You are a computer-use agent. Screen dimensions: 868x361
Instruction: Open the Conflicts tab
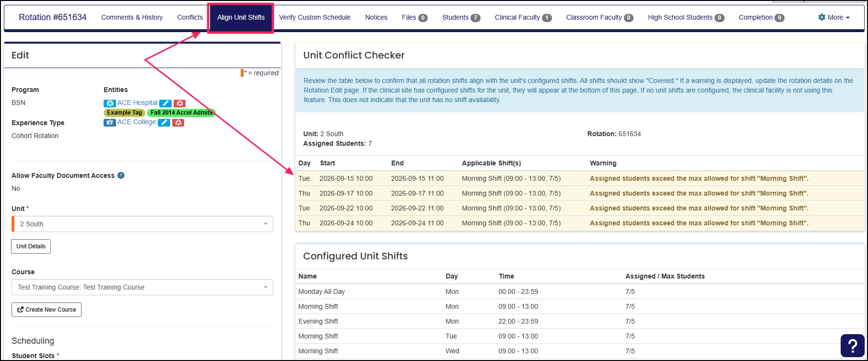(190, 17)
